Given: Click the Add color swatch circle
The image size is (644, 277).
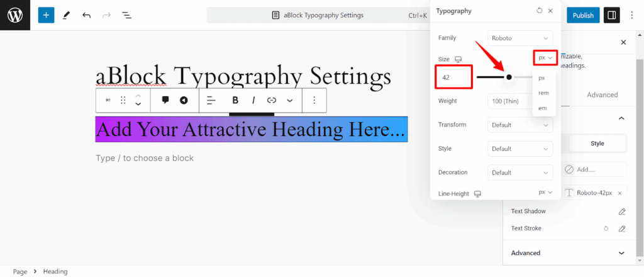Looking at the screenshot, I should click(x=569, y=169).
